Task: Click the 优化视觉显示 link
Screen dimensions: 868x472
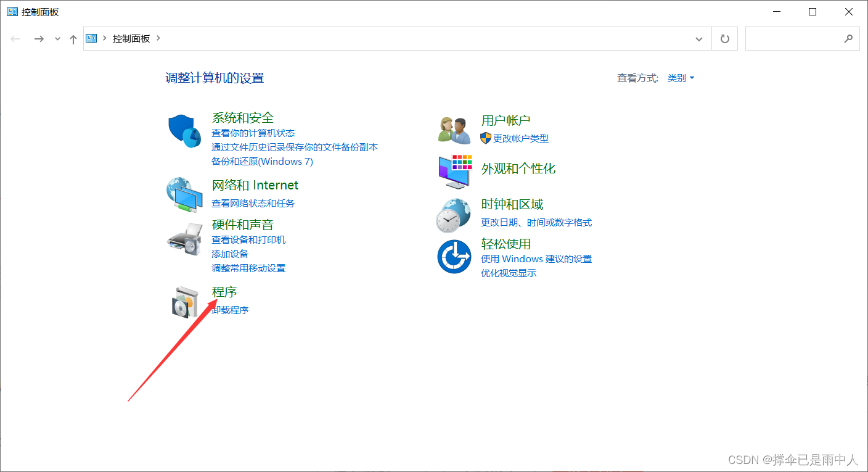Action: [x=509, y=273]
